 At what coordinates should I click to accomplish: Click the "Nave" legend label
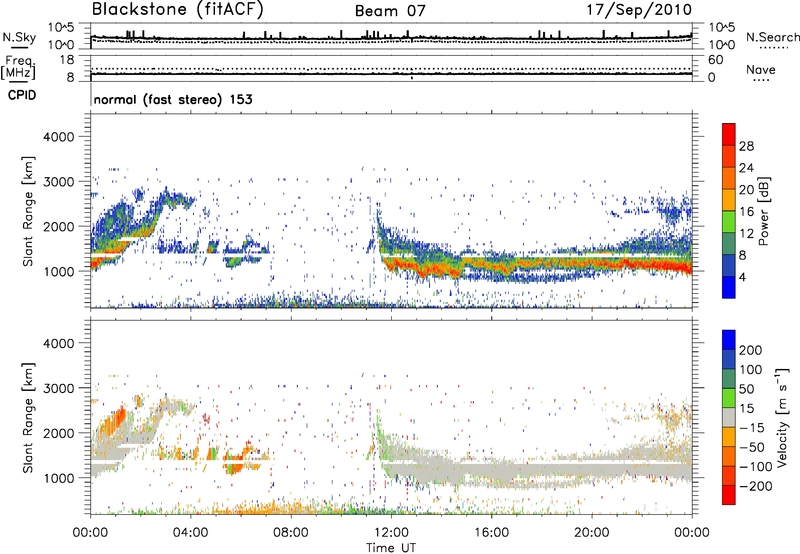coord(761,70)
